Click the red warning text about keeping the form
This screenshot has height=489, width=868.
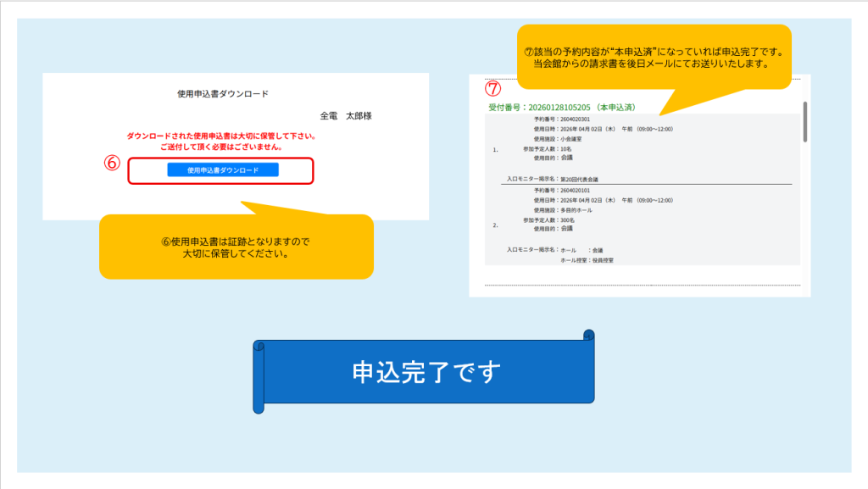point(221,136)
